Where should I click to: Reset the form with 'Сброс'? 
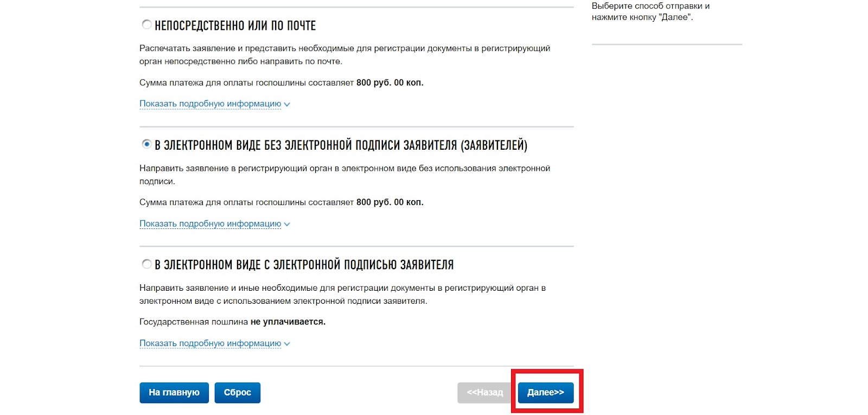238,392
